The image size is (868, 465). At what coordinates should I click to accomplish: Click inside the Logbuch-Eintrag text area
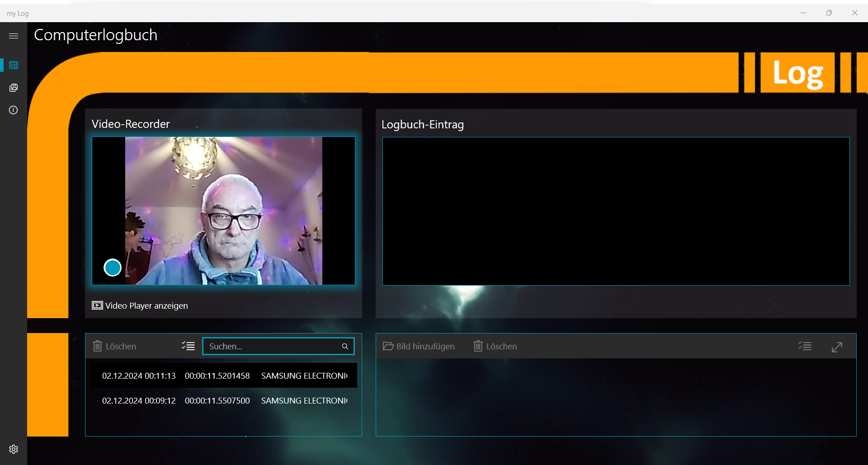(616, 211)
